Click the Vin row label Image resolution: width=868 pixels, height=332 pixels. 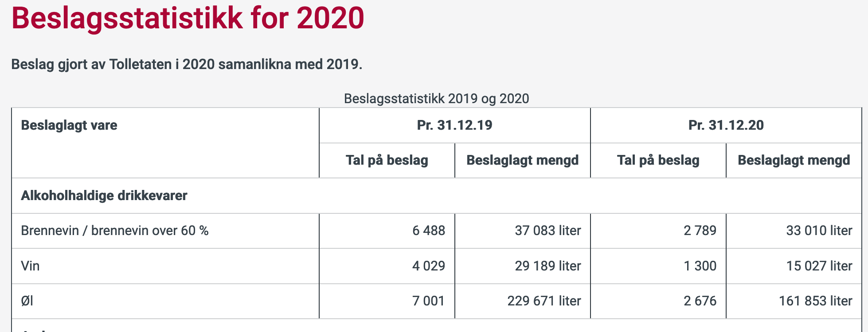click(x=30, y=266)
